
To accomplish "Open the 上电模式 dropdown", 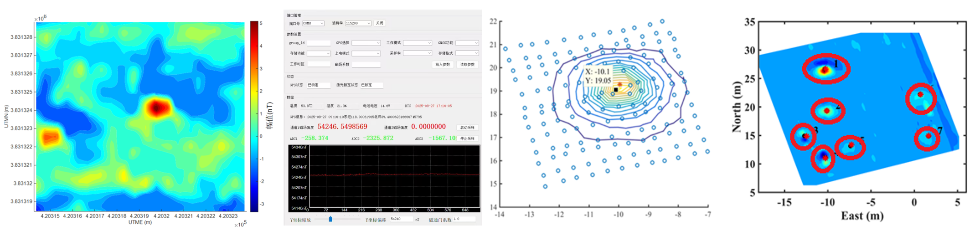I will point(366,53).
